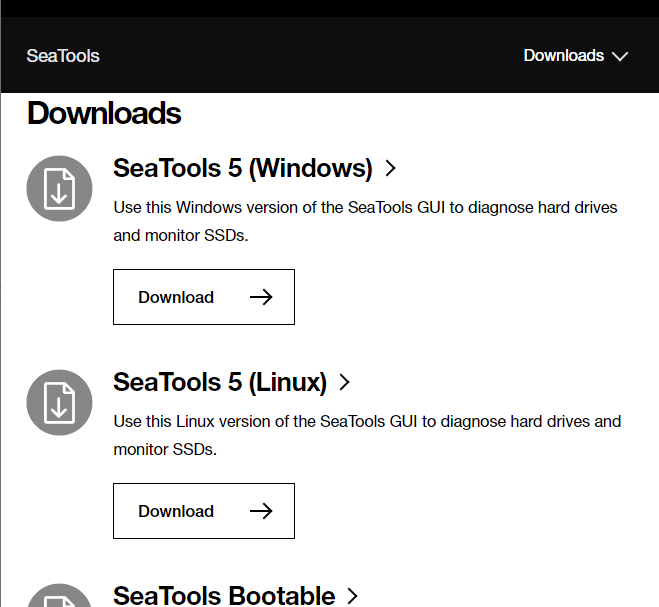The height and width of the screenshot is (607, 659).
Task: Click the down chevron beside header Downloads
Action: click(x=620, y=56)
